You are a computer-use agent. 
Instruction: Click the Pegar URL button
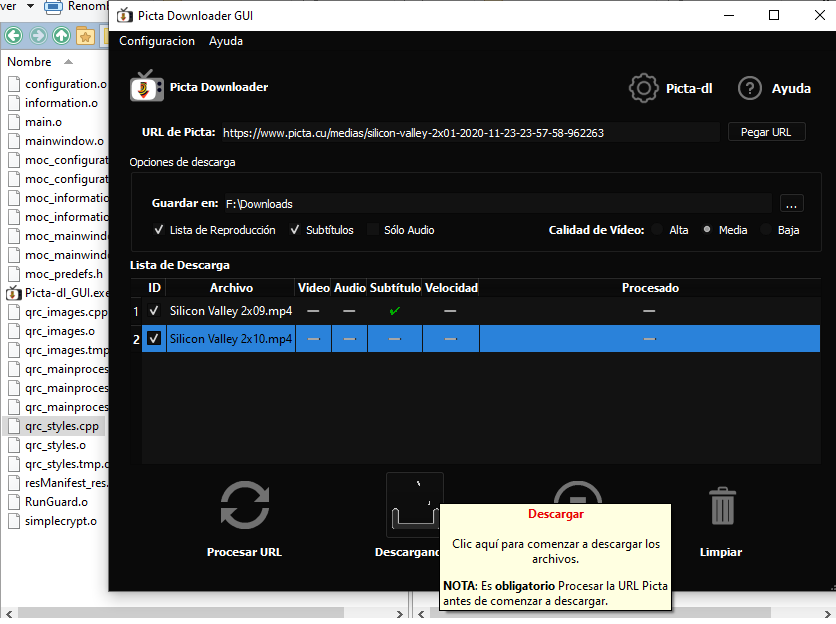click(766, 131)
